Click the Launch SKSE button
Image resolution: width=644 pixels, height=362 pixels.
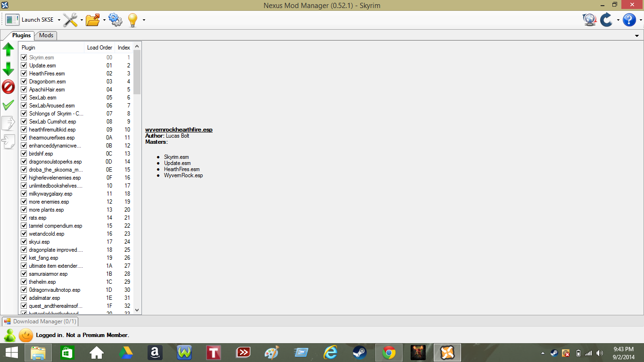point(30,20)
